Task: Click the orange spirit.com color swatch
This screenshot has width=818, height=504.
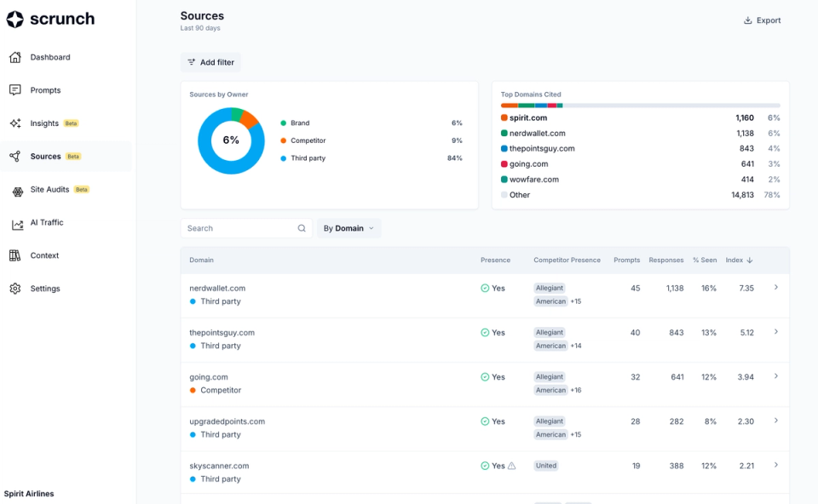Action: coord(504,117)
